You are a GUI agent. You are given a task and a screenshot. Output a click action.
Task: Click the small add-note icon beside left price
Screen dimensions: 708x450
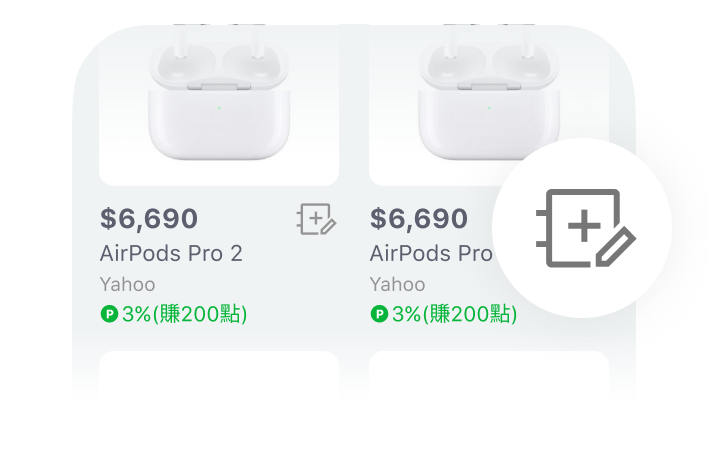point(316,219)
